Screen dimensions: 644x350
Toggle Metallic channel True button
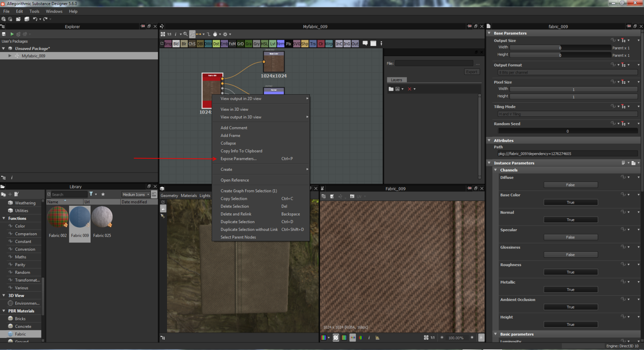pyautogui.click(x=570, y=290)
